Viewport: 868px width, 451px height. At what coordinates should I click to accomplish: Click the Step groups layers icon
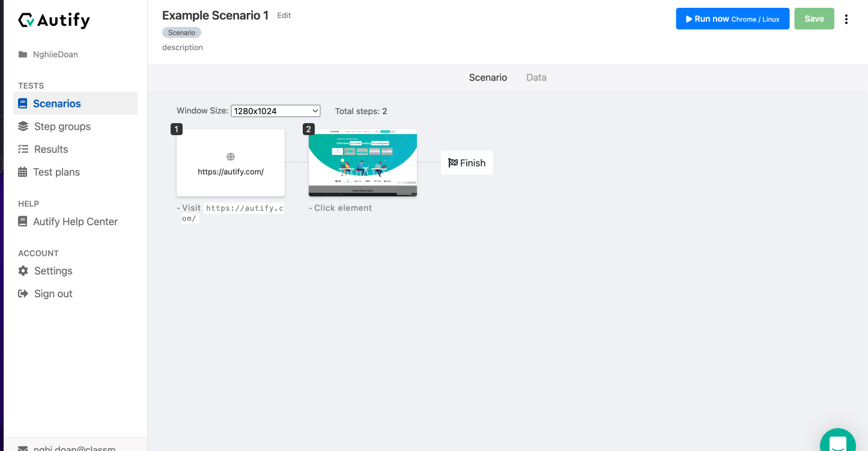23,126
